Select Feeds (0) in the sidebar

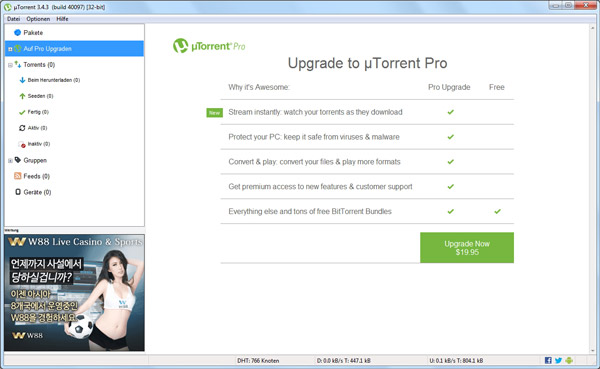(36, 176)
